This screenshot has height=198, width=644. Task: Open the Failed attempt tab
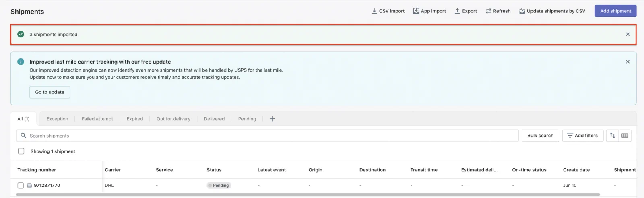point(97,119)
